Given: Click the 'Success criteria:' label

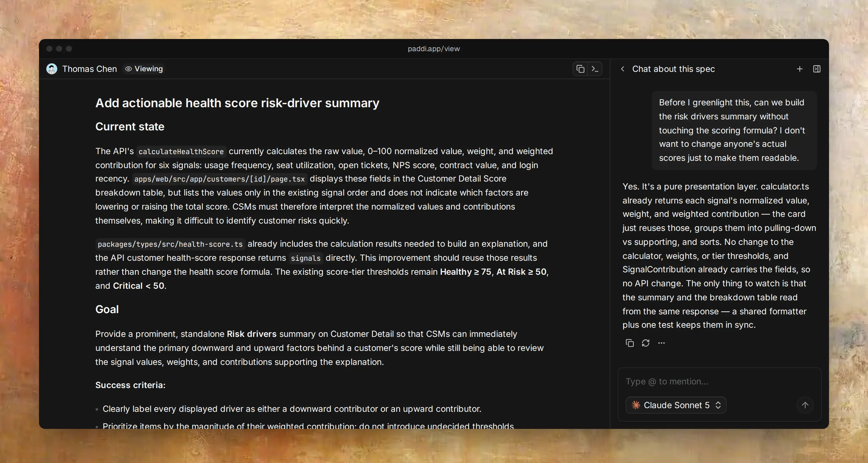Looking at the screenshot, I should click(x=130, y=385).
